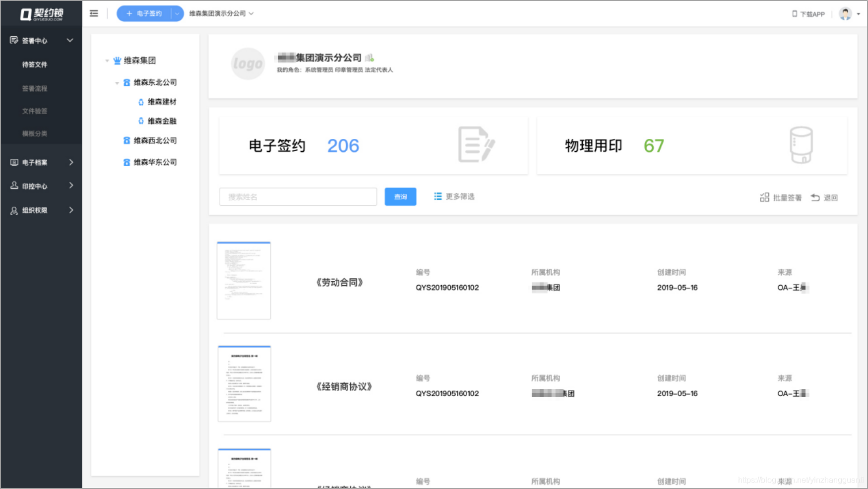The height and width of the screenshot is (489, 868).
Task: Select 待签文件 in the sidebar menu
Action: 34,64
